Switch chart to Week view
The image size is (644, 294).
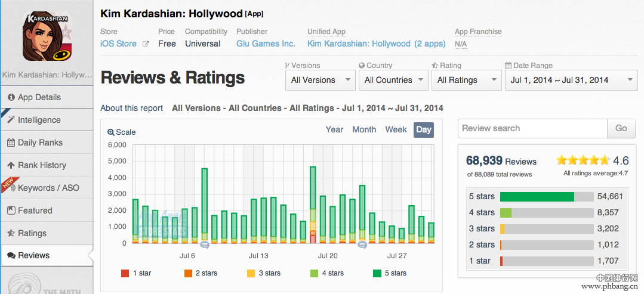tap(396, 129)
